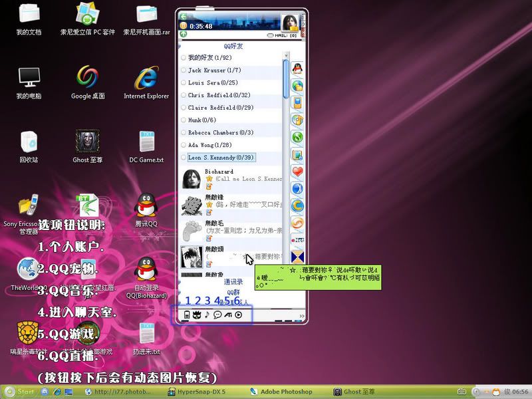
Task: Open the QQ pet icon
Action: [197, 315]
